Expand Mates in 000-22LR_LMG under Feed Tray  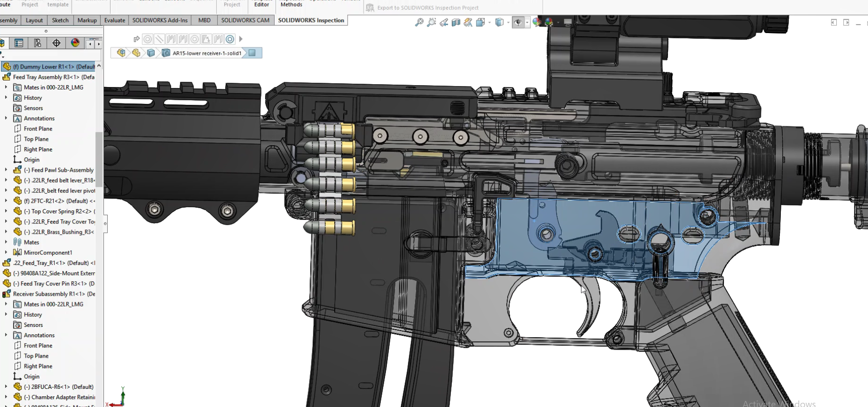pos(6,88)
